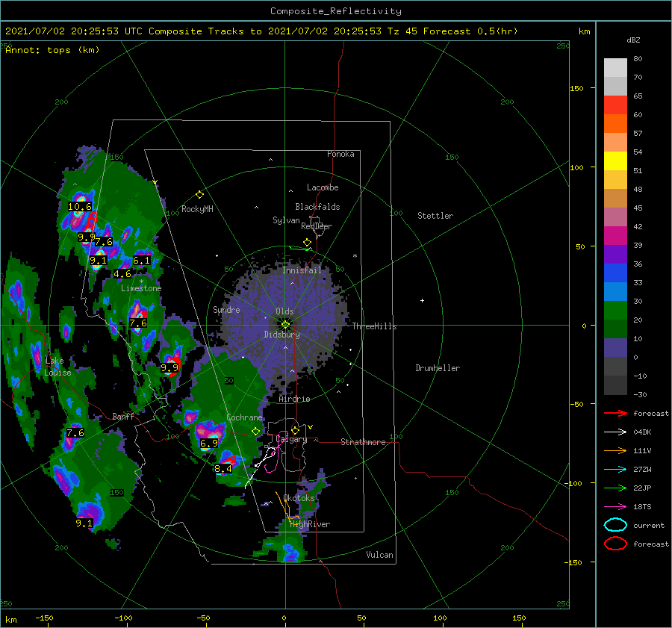672x628 pixels.
Task: Click the 'Forecast 0.5(hr)' header text
Action: point(470,31)
